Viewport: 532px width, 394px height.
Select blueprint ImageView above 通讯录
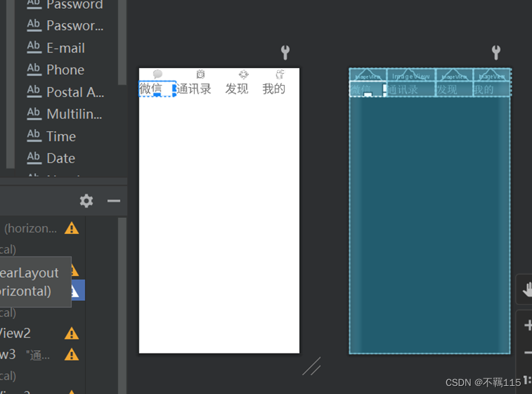coord(411,75)
